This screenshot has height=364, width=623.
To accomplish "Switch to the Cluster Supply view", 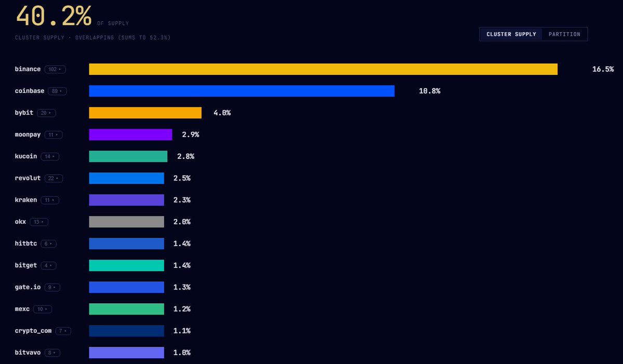I will point(511,34).
